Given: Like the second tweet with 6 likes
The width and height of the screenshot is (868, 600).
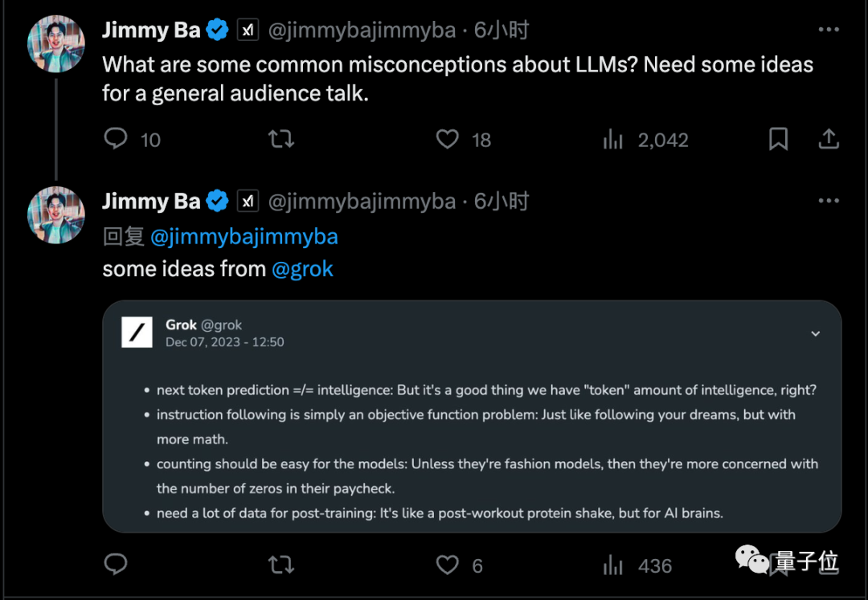Looking at the screenshot, I should coord(448,565).
